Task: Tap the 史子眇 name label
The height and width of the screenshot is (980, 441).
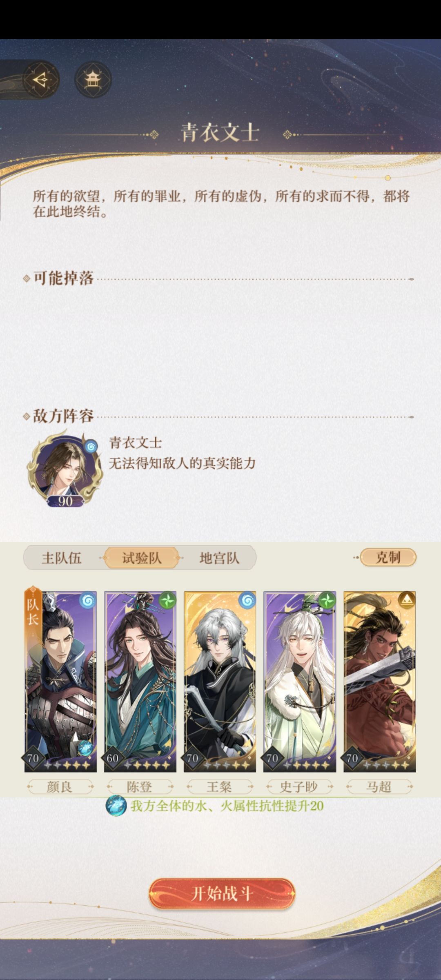Action: coord(299,786)
